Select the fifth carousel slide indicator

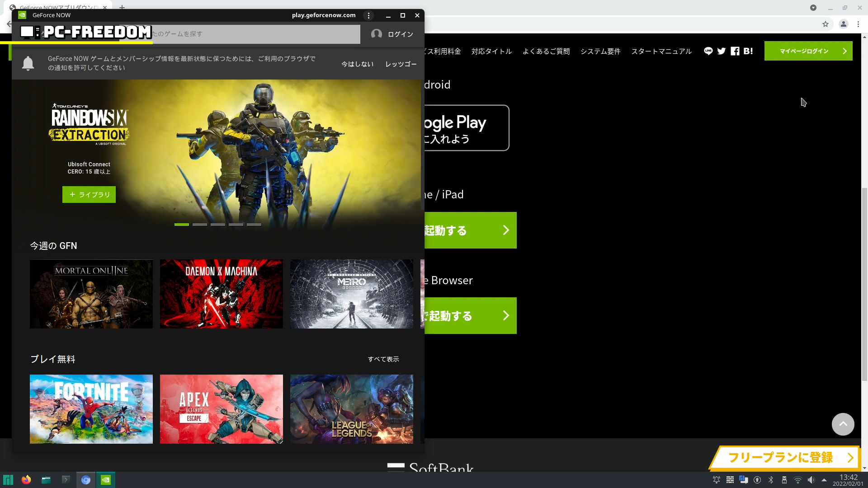tap(254, 225)
